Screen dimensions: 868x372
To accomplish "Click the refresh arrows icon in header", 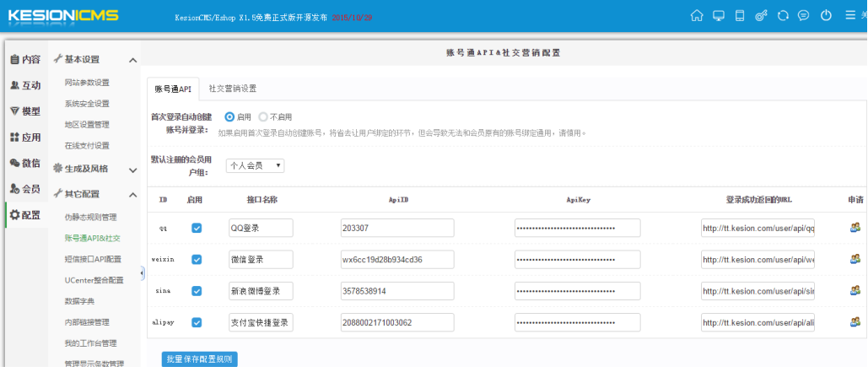I will click(783, 15).
